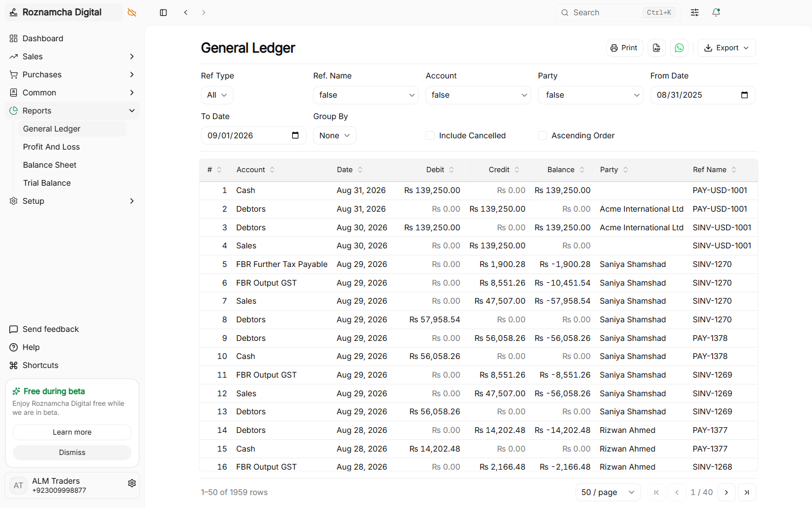This screenshot has width=812, height=508.
Task: Open the Dashboard page
Action: tap(72, 38)
